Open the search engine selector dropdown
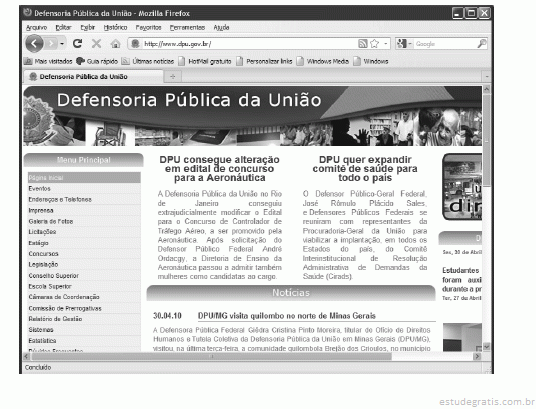Image resolution: width=536 pixels, height=409 pixels. (404, 43)
